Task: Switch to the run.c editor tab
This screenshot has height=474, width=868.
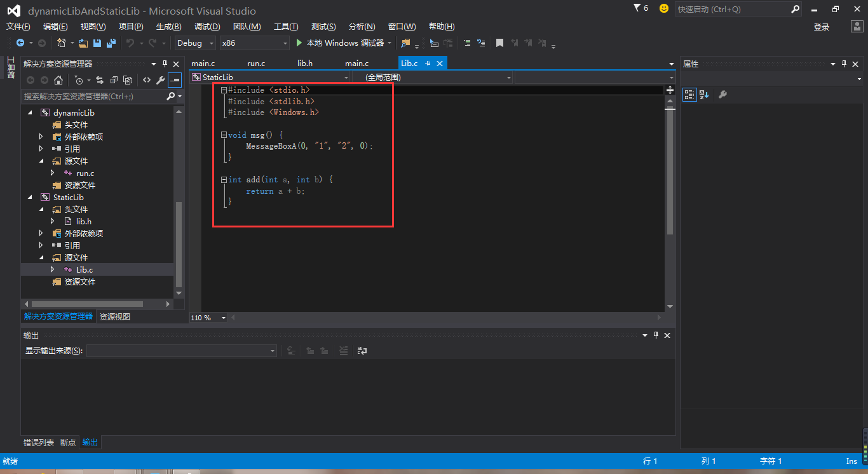Action: pos(256,64)
